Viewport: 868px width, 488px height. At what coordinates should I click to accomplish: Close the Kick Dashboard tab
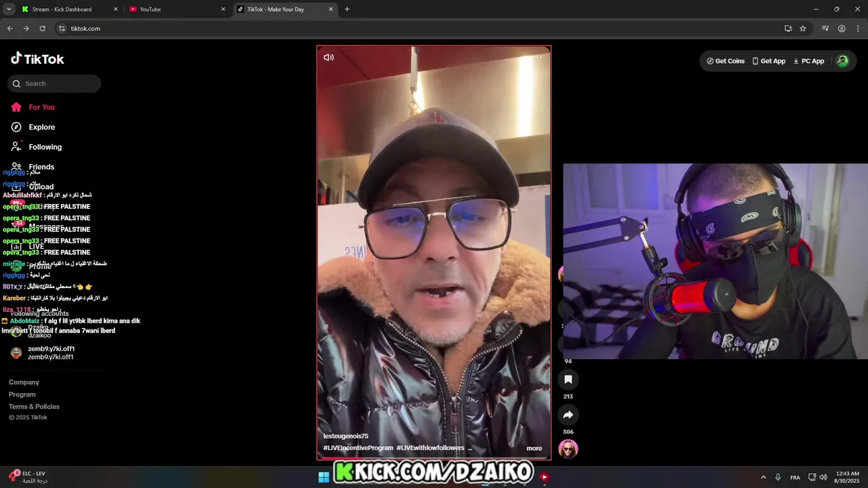click(115, 9)
